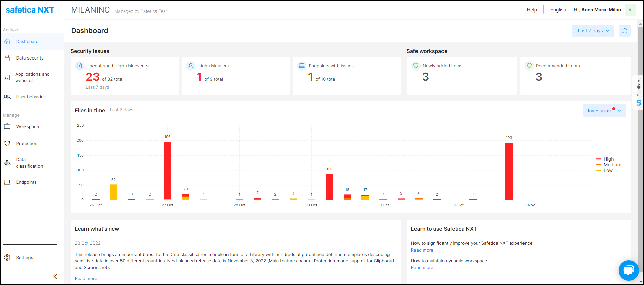Click the Safetica NXT logo
The image size is (644, 285).
[30, 10]
